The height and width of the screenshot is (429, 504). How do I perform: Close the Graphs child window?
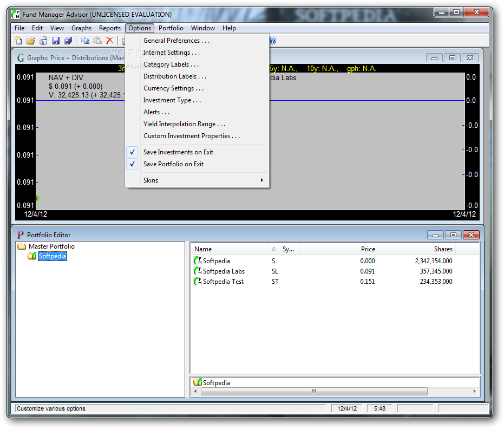470,58
